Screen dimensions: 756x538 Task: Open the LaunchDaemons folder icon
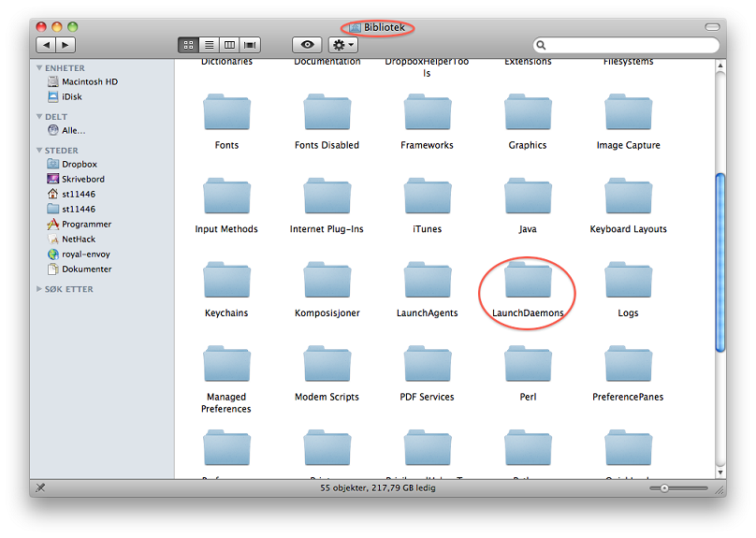tap(528, 281)
